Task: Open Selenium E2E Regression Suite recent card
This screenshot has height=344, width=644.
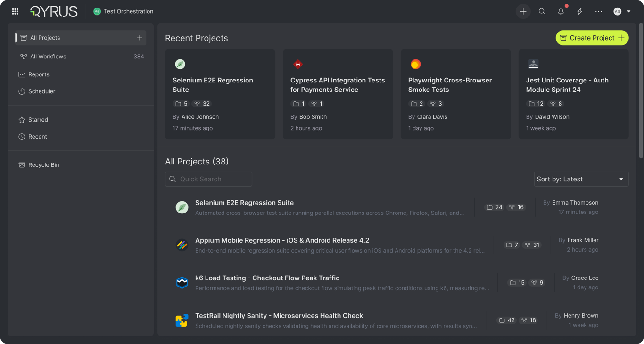Action: (220, 94)
